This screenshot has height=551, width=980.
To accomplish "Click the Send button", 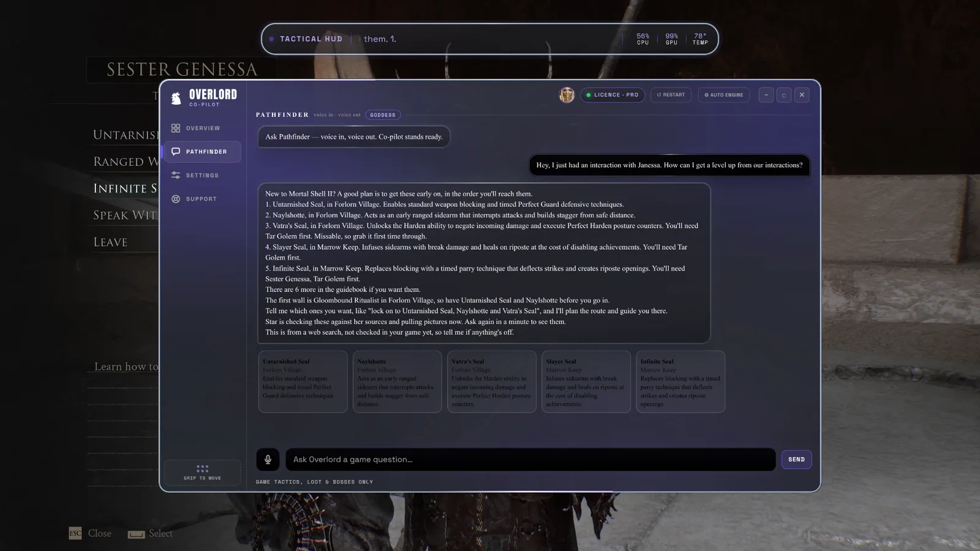I will [796, 460].
